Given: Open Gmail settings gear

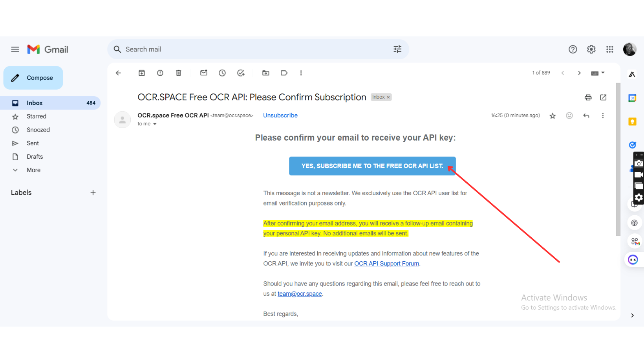Looking at the screenshot, I should coord(591,49).
